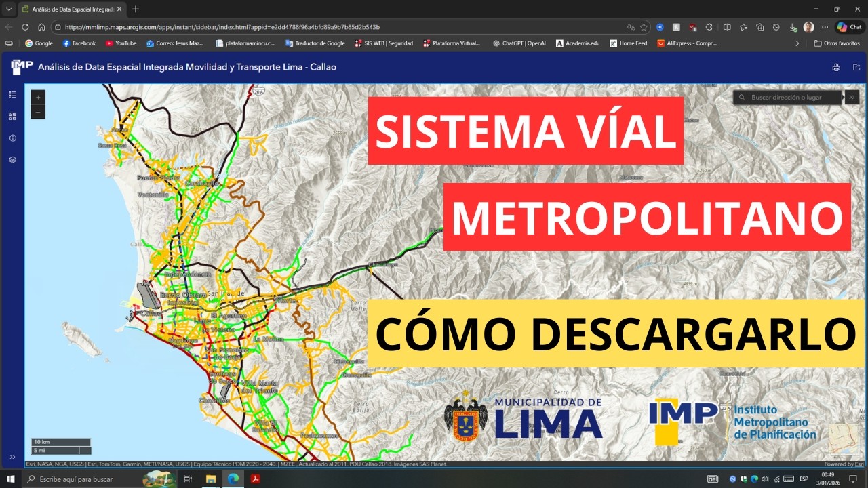Open Plataforma Virtual bookmark
The image size is (868, 488).
[x=452, y=43]
